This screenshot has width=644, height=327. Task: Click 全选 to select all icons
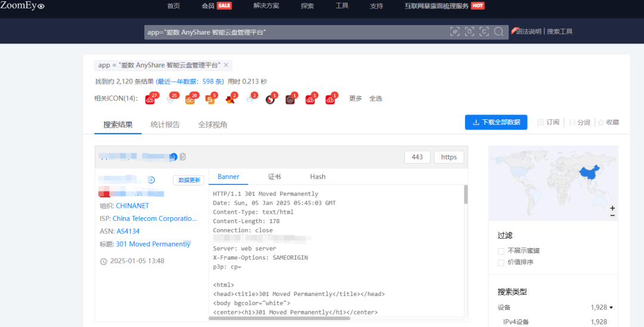(376, 98)
